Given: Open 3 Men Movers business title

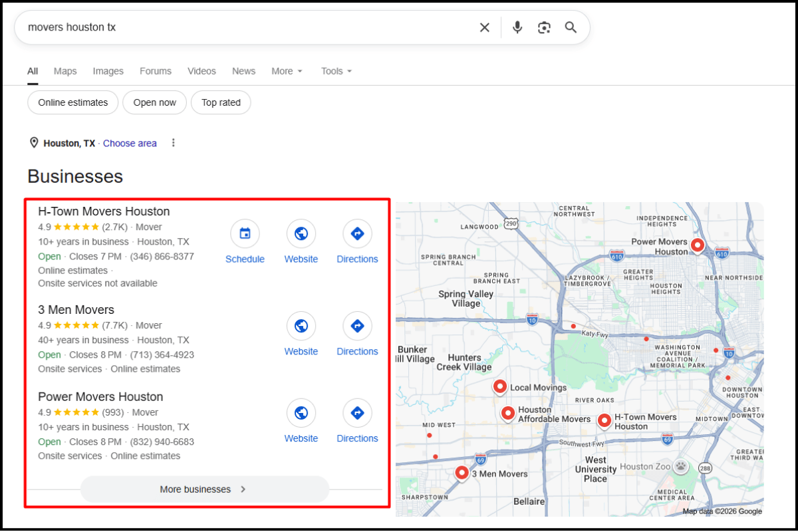Looking at the screenshot, I should click(76, 310).
